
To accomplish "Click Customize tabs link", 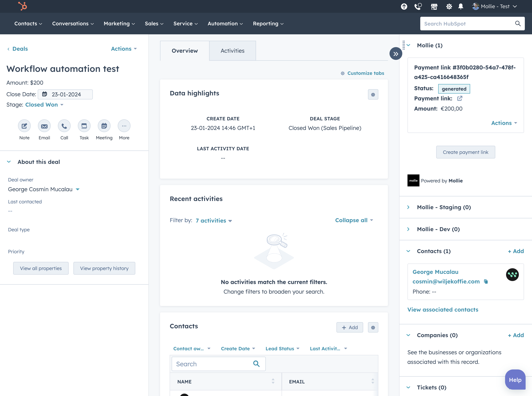I will coord(362,73).
